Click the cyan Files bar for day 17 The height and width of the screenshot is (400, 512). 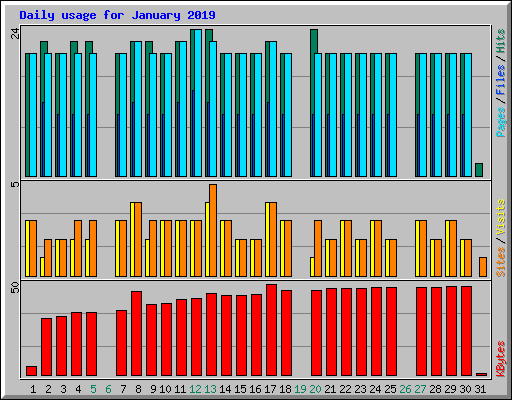point(273,109)
